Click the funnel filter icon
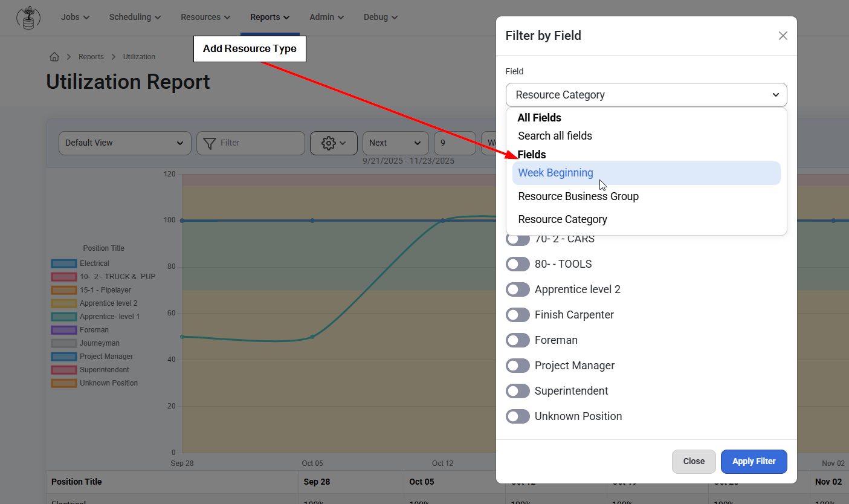The width and height of the screenshot is (849, 504). point(210,143)
